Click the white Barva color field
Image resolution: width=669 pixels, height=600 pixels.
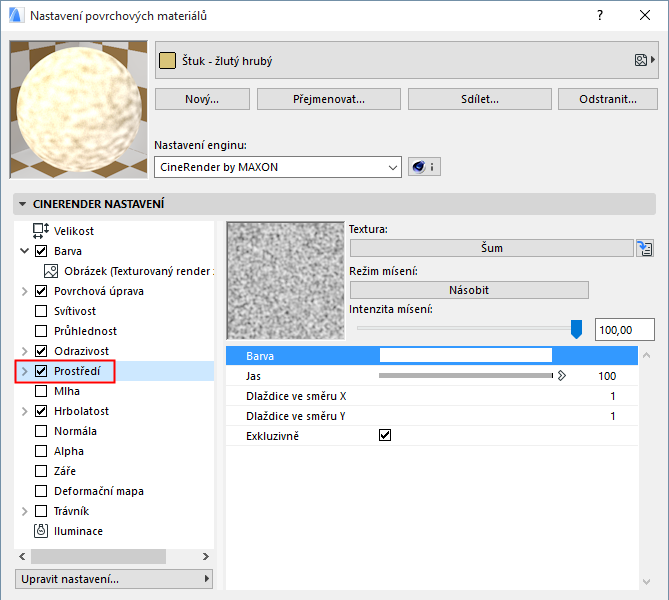[x=466, y=355]
